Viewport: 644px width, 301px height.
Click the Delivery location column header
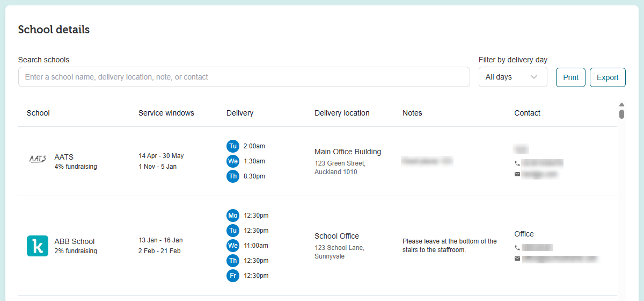[x=342, y=113]
